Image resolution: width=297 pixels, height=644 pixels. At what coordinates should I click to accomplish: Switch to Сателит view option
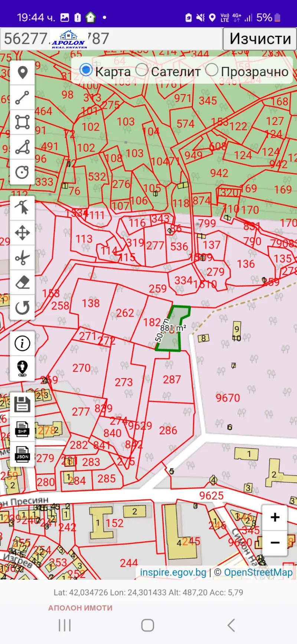142,70
